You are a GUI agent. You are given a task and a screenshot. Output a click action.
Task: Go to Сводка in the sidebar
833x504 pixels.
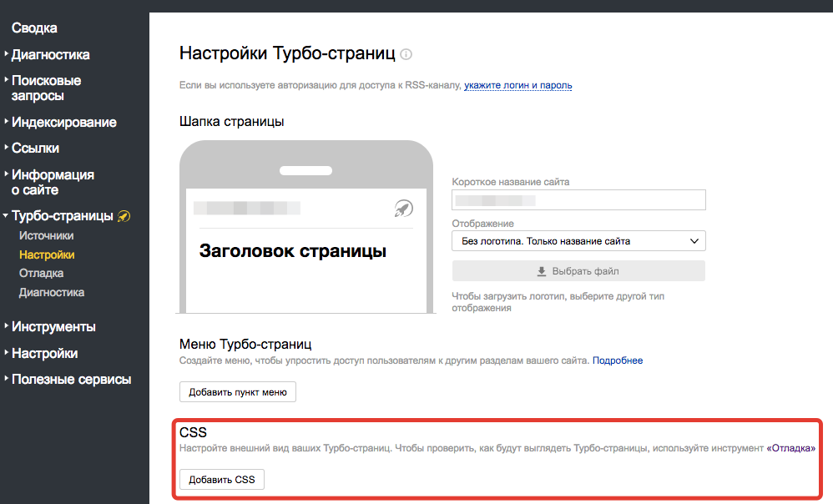pyautogui.click(x=34, y=28)
